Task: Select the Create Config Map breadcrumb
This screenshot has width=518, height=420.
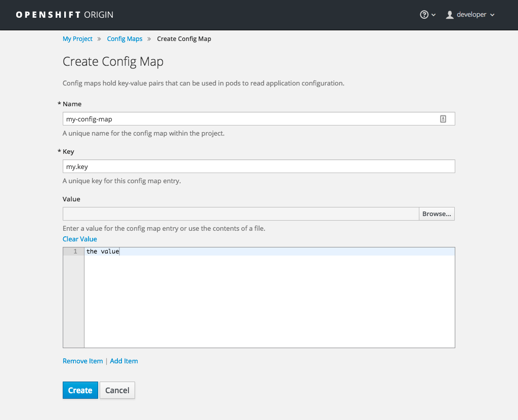Action: pyautogui.click(x=184, y=38)
